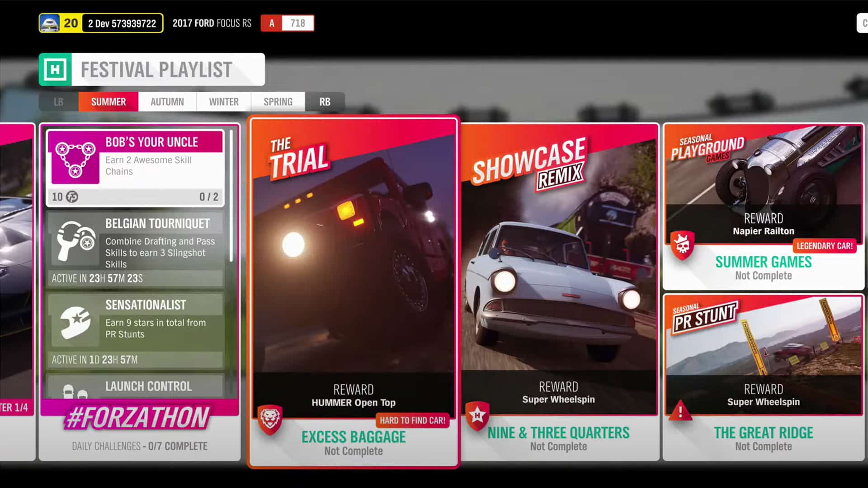The image size is (868, 488).
Task: Select the Launch Control daily challenge
Action: [135, 386]
